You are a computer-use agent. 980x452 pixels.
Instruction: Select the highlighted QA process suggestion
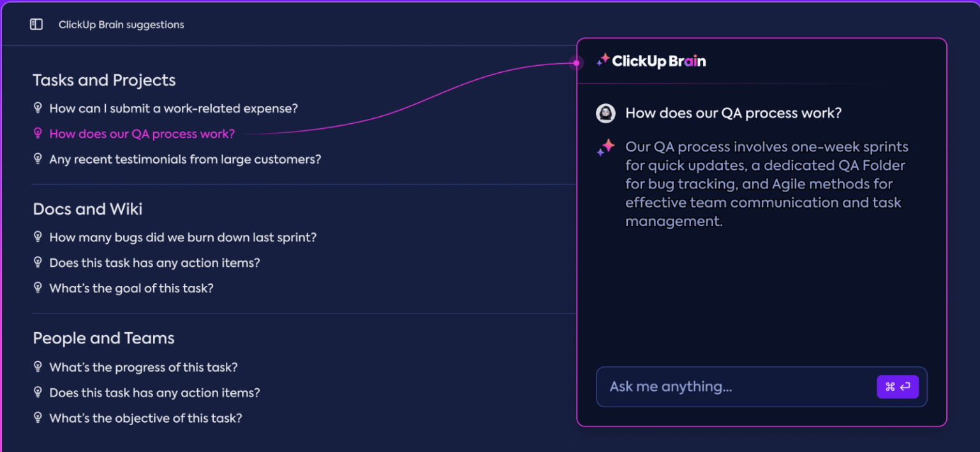click(141, 134)
